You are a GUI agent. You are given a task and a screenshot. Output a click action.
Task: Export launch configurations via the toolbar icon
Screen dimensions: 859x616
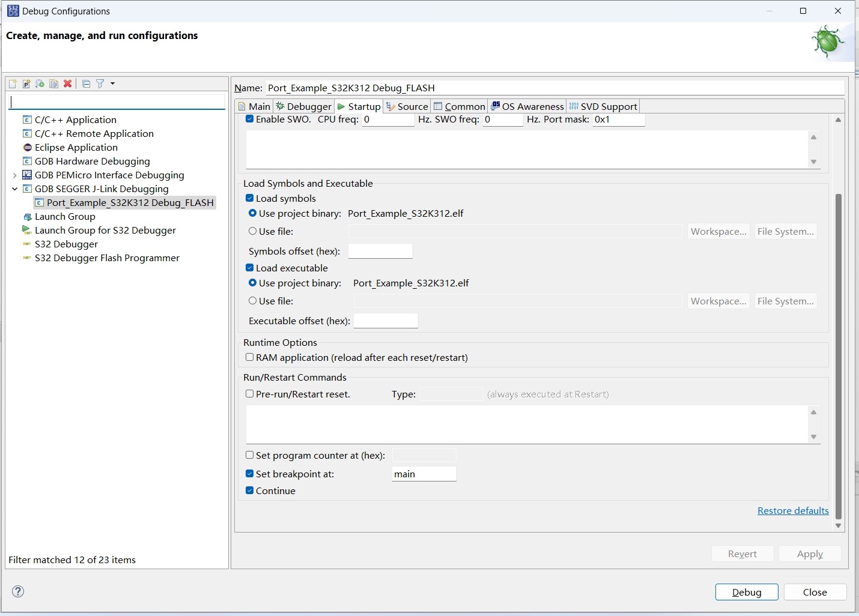click(40, 83)
